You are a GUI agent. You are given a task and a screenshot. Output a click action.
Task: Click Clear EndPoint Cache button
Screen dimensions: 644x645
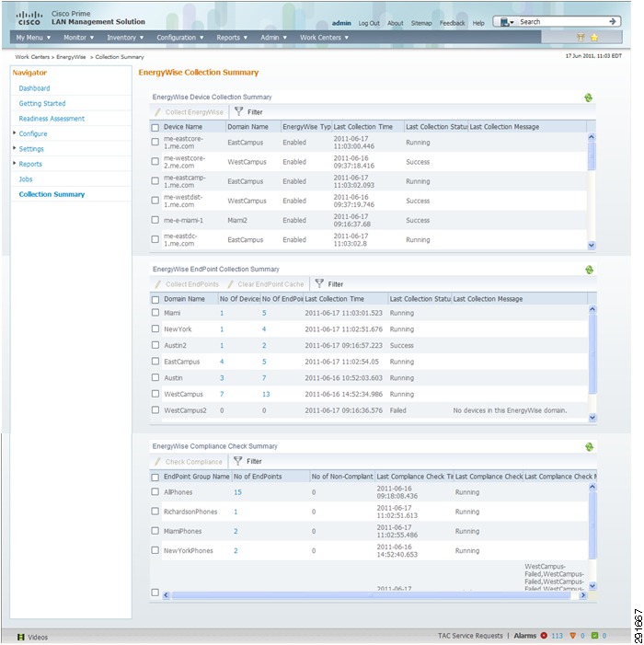point(266,284)
